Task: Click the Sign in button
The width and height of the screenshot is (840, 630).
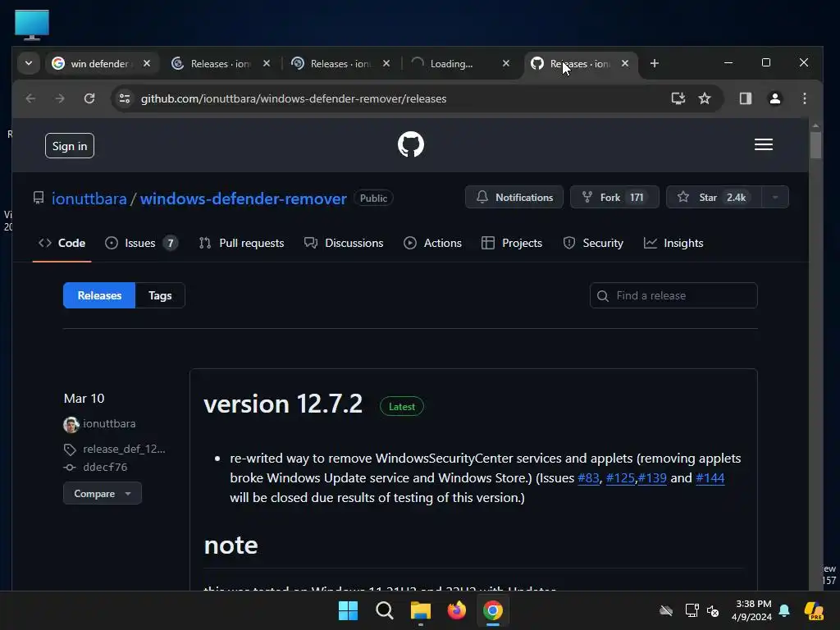Action: pyautogui.click(x=70, y=146)
